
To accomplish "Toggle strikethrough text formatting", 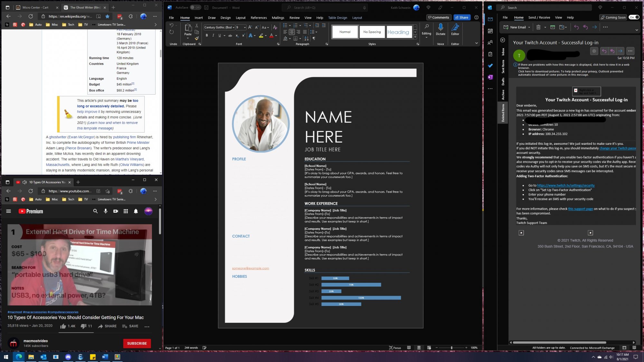I will tap(230, 36).
